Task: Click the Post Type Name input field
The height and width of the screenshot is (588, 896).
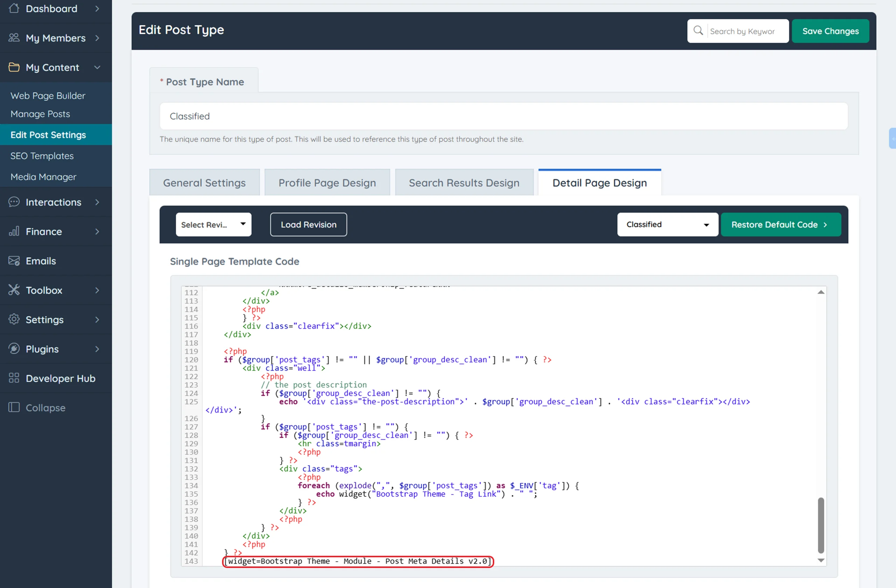Action: tap(503, 116)
